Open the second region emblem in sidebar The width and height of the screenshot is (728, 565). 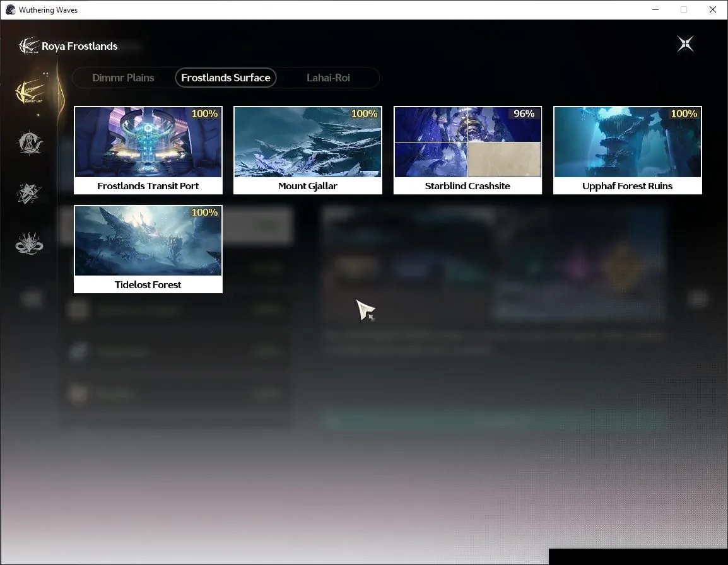click(x=30, y=143)
